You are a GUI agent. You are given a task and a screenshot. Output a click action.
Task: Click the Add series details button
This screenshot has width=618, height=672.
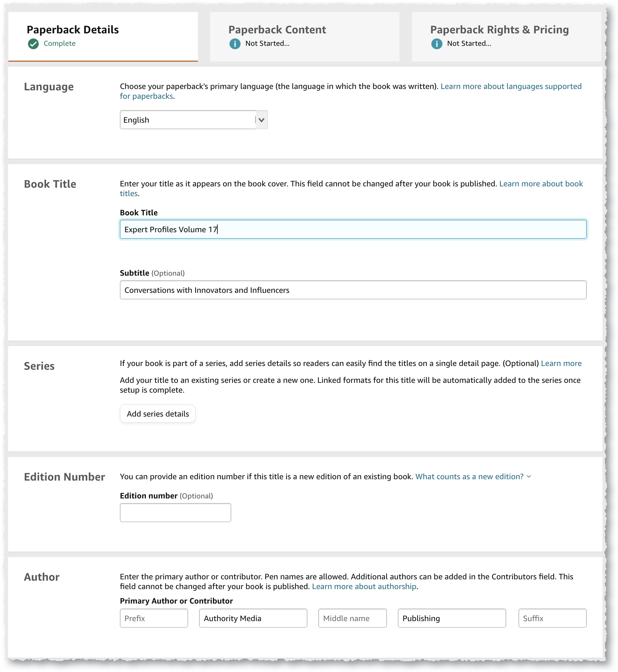click(158, 414)
